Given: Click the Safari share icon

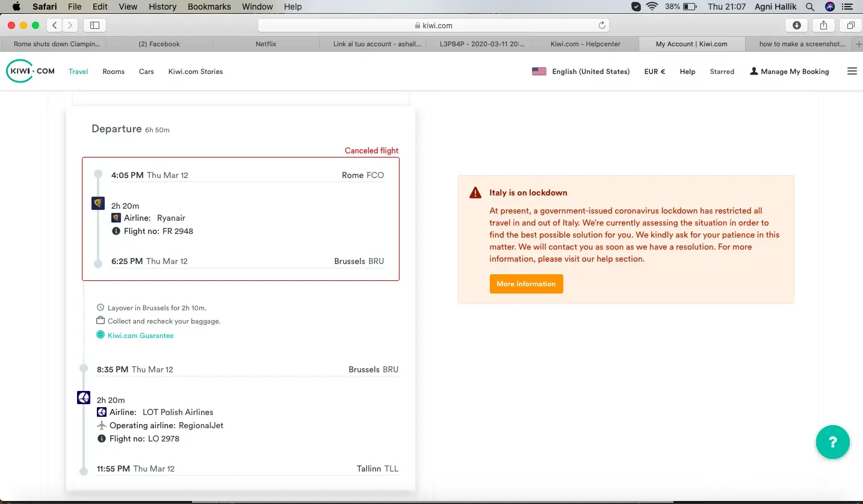Looking at the screenshot, I should coord(823,25).
